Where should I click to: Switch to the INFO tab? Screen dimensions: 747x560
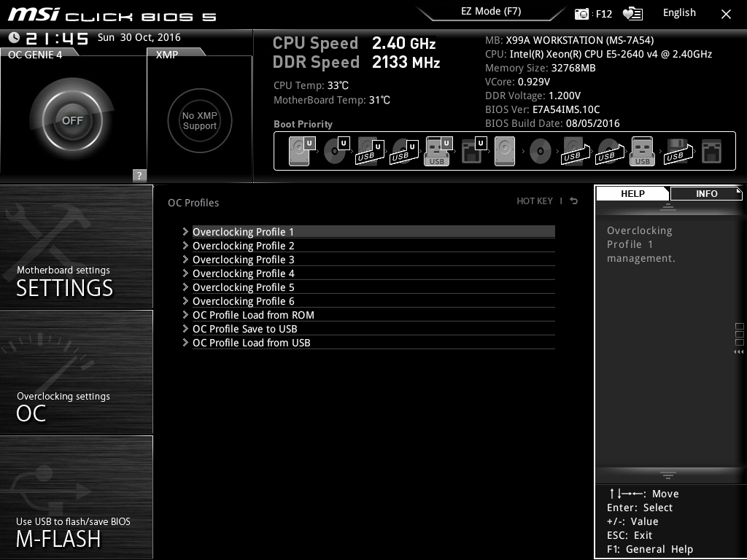706,194
